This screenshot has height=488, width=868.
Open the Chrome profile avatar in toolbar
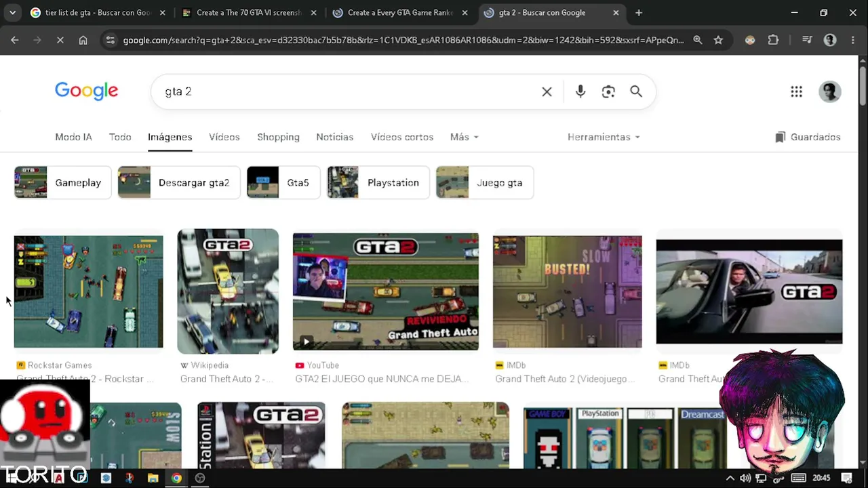point(830,40)
